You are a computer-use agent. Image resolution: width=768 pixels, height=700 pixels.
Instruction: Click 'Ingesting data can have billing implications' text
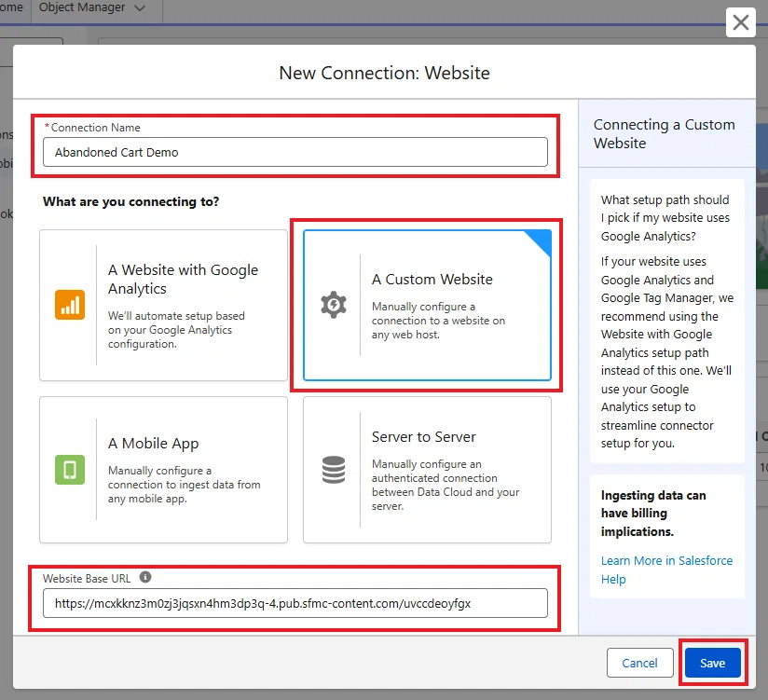pyautogui.click(x=653, y=514)
